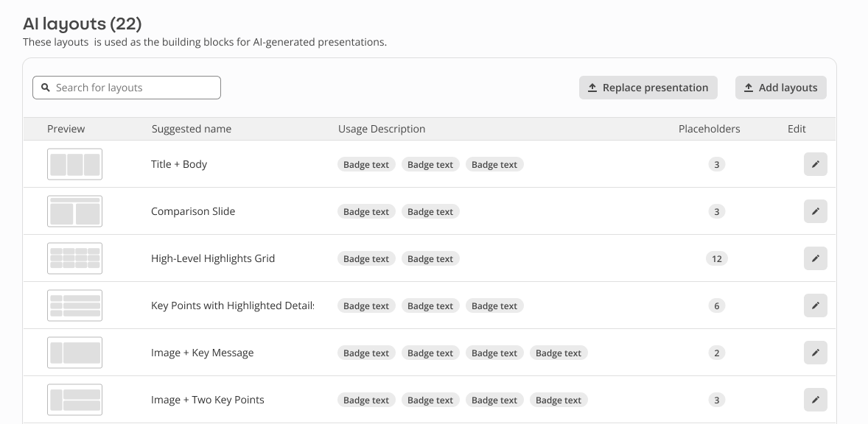Click third badge in Key Points row
Image resolution: width=868 pixels, height=424 pixels.
point(494,305)
